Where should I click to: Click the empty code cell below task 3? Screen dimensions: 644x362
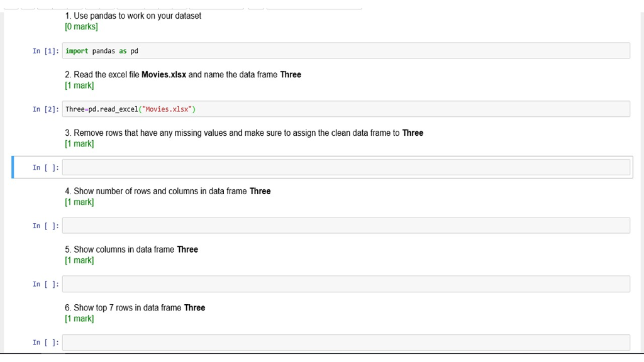346,167
